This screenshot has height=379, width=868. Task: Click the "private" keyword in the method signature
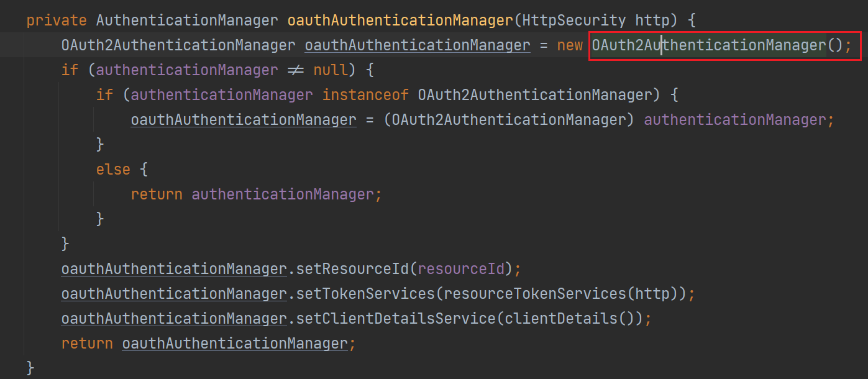tap(57, 20)
